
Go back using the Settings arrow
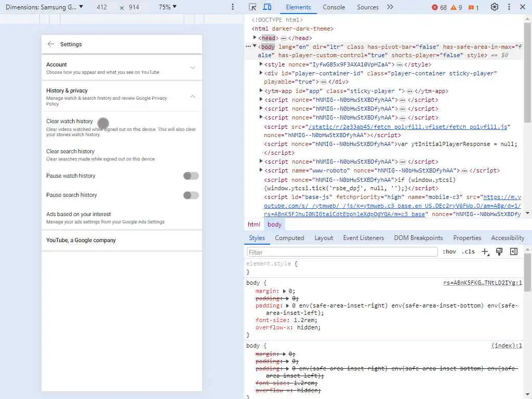tap(51, 44)
